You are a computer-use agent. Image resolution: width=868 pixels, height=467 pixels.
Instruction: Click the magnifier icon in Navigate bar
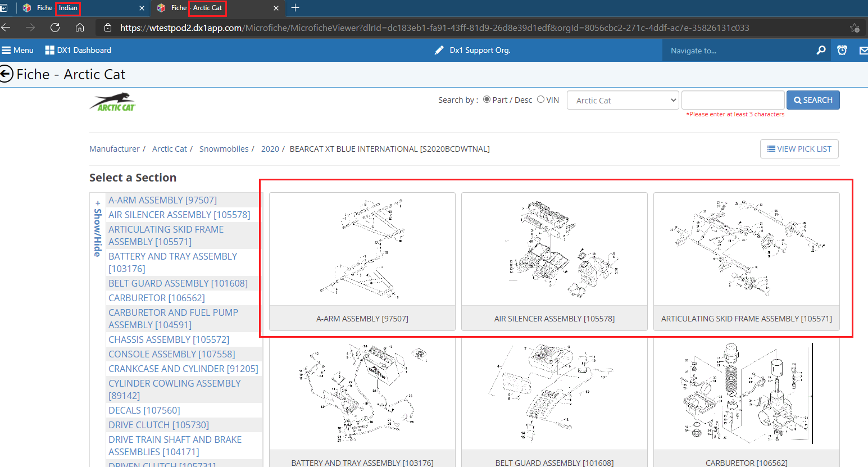point(821,50)
